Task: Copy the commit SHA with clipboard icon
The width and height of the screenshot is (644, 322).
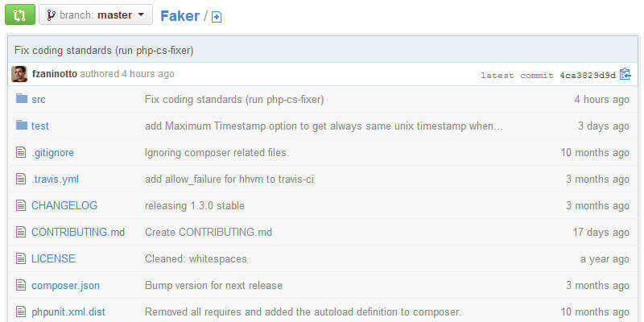Action: click(x=625, y=75)
